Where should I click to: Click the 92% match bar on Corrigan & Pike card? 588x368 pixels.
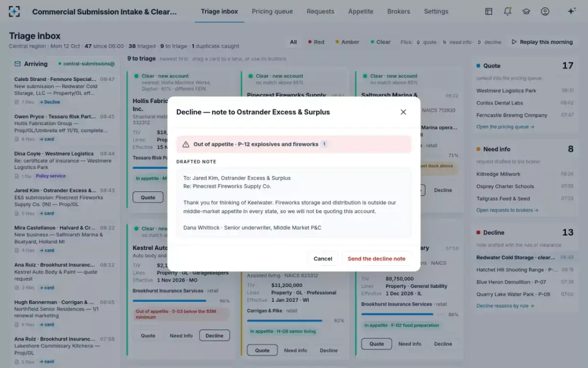click(x=289, y=320)
